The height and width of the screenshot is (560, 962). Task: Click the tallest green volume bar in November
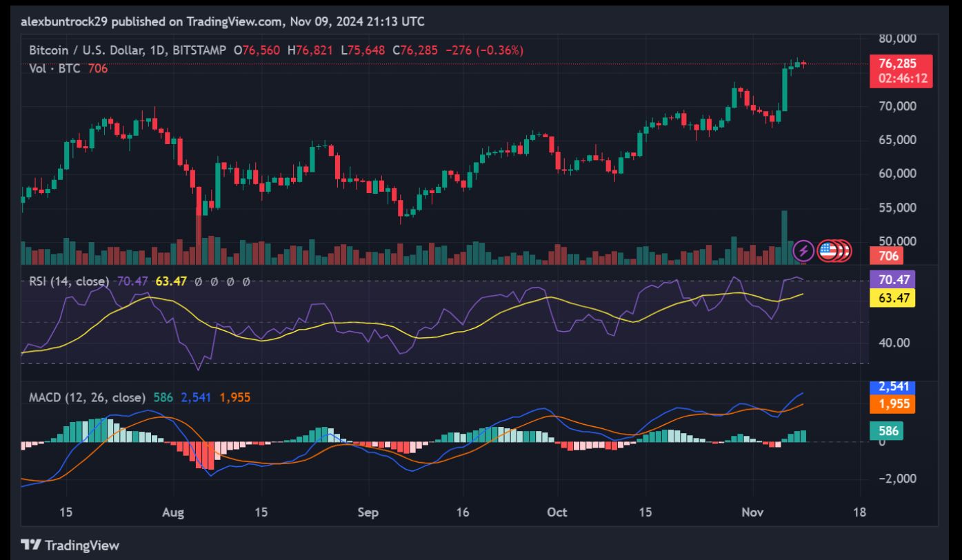click(x=784, y=238)
